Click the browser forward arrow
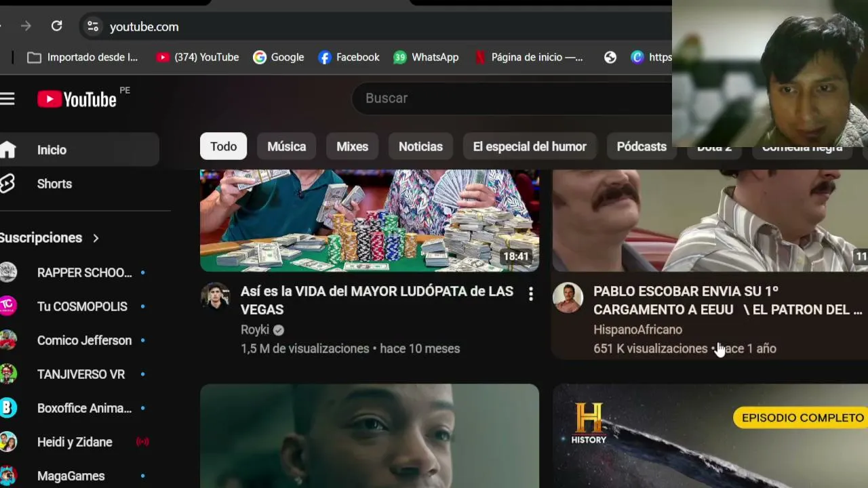 pos(26,26)
